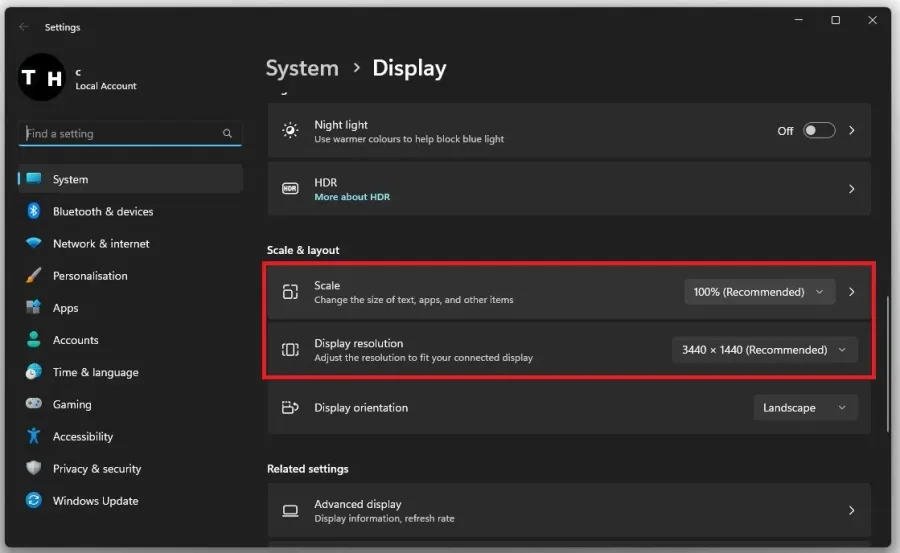The image size is (900, 553).
Task: Click the search magnifier icon
Action: [x=227, y=133]
